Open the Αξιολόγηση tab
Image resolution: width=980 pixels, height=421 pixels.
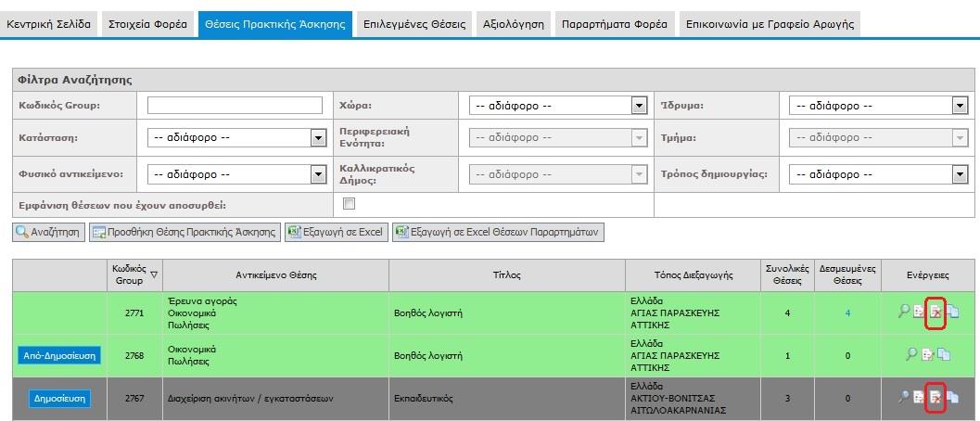(x=513, y=25)
